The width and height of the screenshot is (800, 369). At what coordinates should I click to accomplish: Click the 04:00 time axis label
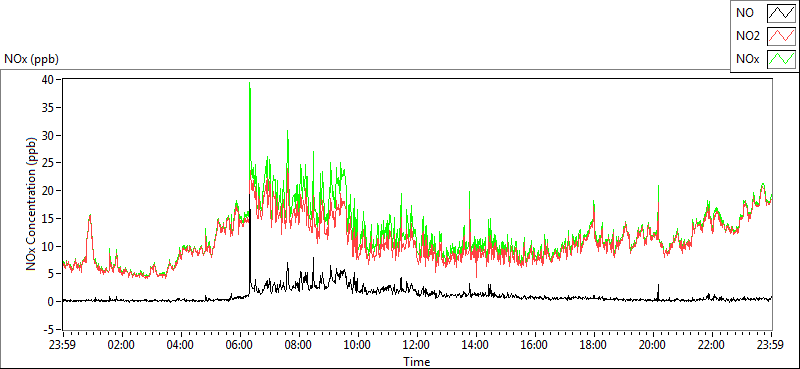coord(181,344)
